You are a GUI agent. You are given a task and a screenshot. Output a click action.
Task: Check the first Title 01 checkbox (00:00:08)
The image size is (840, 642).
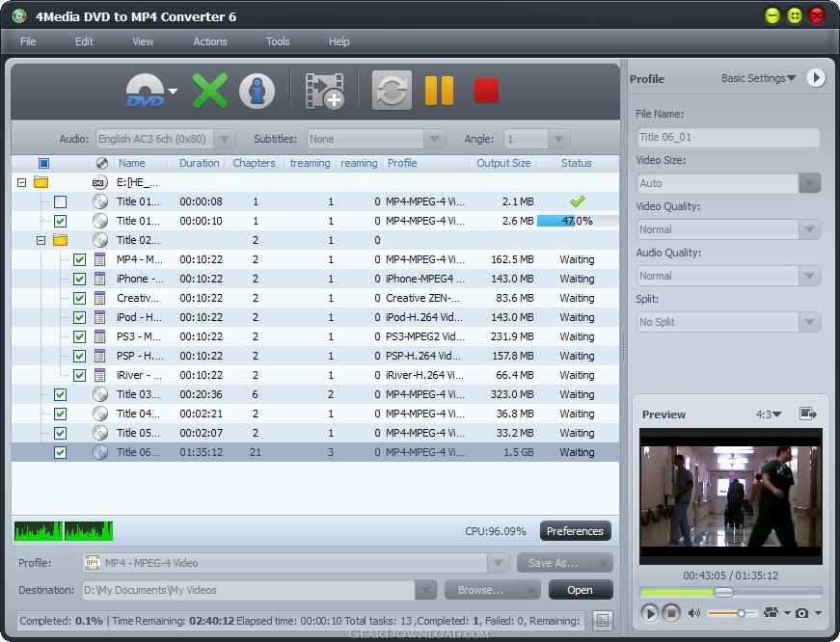point(61,201)
